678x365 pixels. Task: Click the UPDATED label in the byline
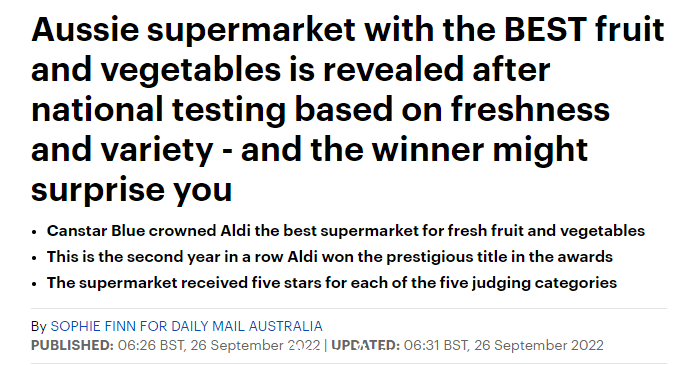tap(365, 346)
